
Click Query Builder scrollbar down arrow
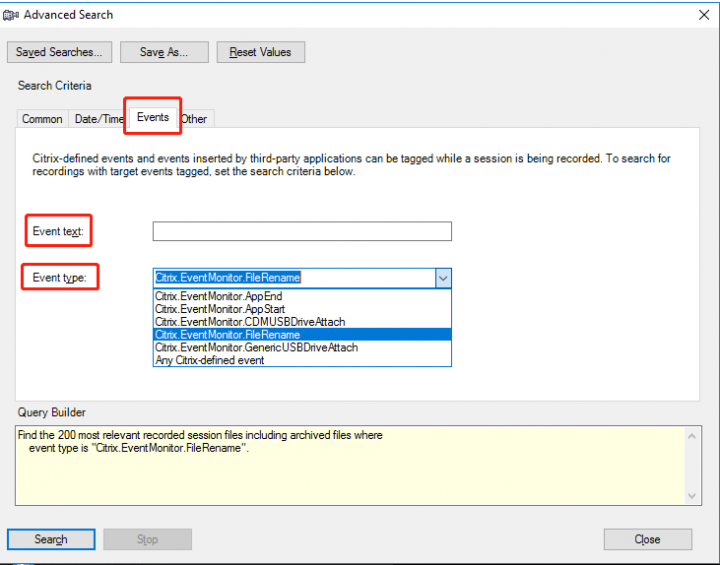click(x=692, y=496)
